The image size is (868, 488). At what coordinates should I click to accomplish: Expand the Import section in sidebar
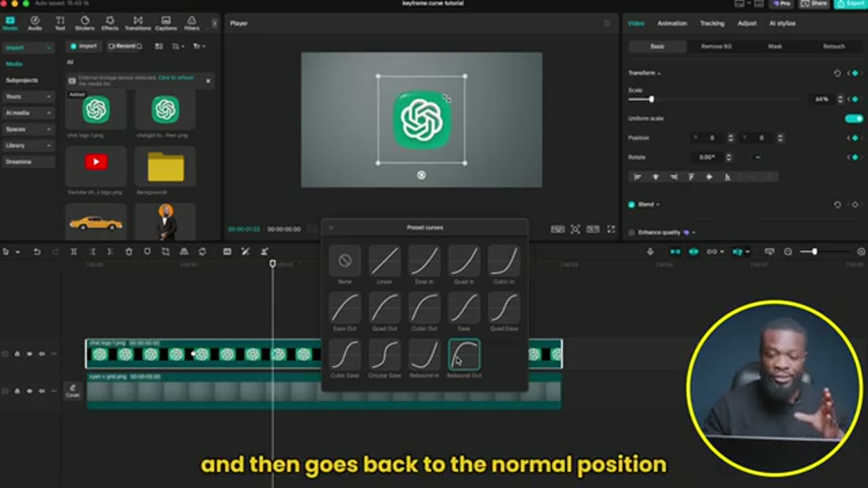click(x=28, y=47)
